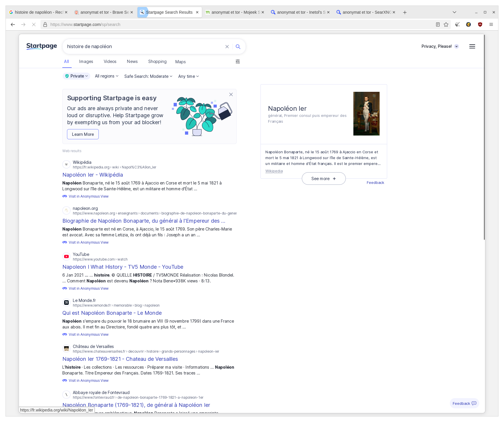Bookmark this page with star icon
The image size is (504, 422).
pos(446,24)
